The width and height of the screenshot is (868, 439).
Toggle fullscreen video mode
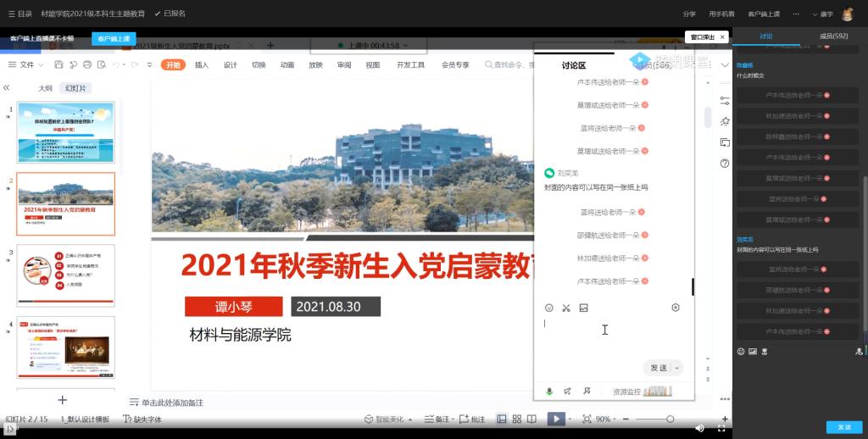click(722, 430)
